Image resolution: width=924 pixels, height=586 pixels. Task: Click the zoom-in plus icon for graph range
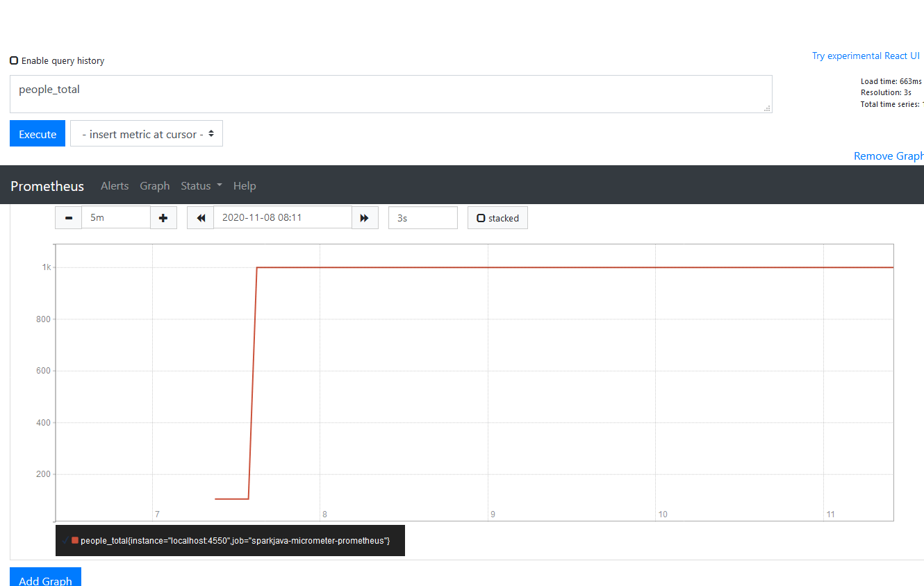[x=163, y=217]
